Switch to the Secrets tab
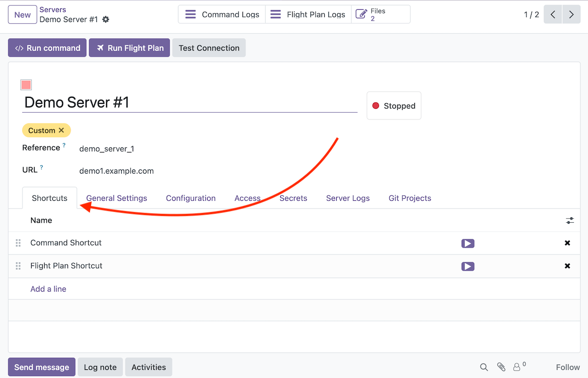588x378 pixels. 293,198
